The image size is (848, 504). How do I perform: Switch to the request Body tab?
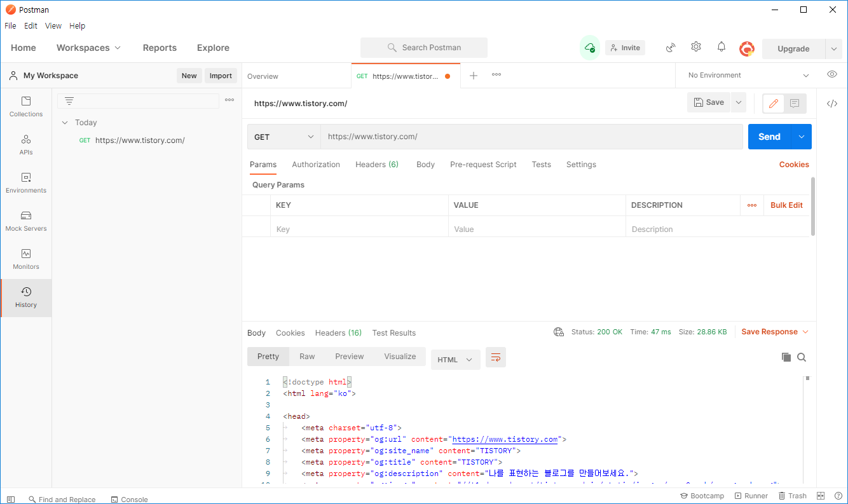tap(425, 164)
